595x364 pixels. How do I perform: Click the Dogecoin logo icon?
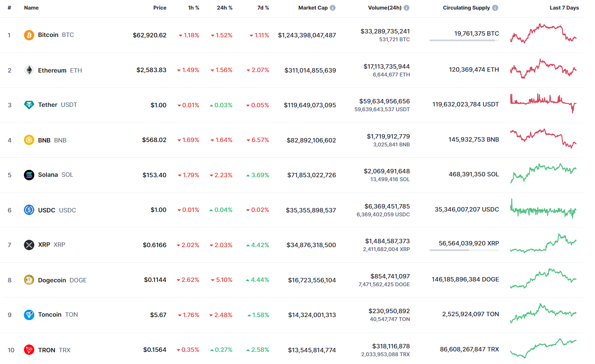(x=29, y=280)
